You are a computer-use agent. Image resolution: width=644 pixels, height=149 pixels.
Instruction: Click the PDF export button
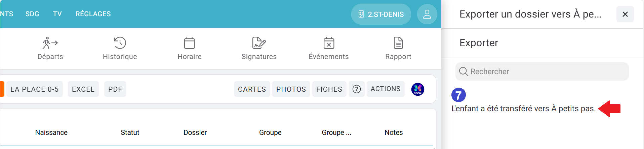pyautogui.click(x=115, y=89)
